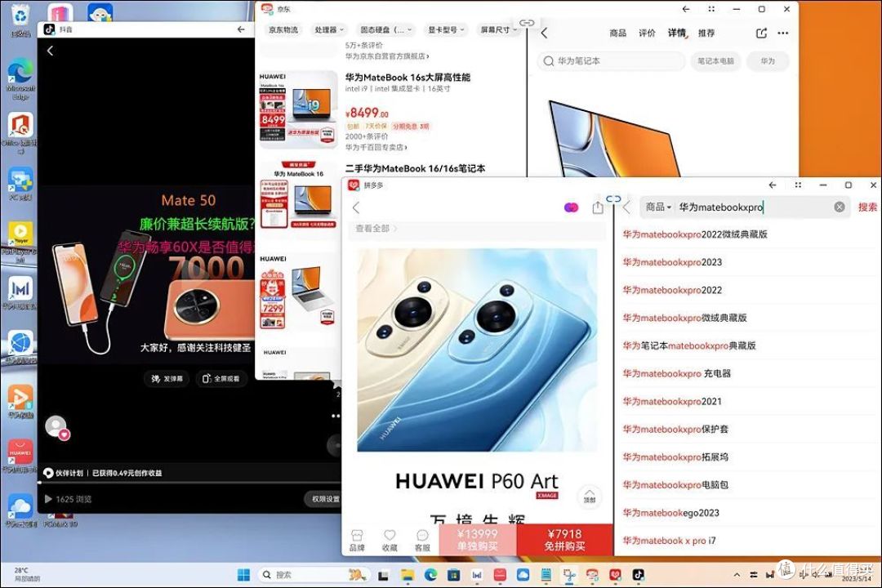Start group buy for ¥7918
The height and width of the screenshot is (588, 882).
pos(564,540)
